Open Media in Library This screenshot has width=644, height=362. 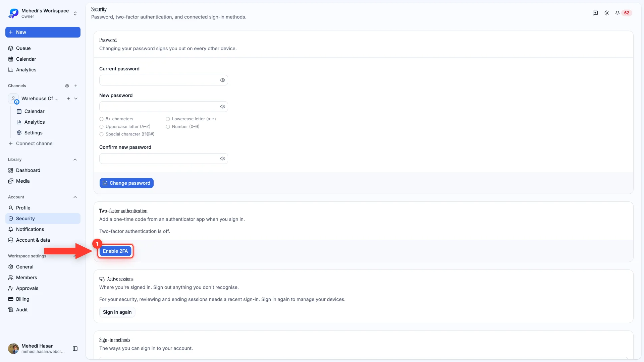[x=43, y=181]
